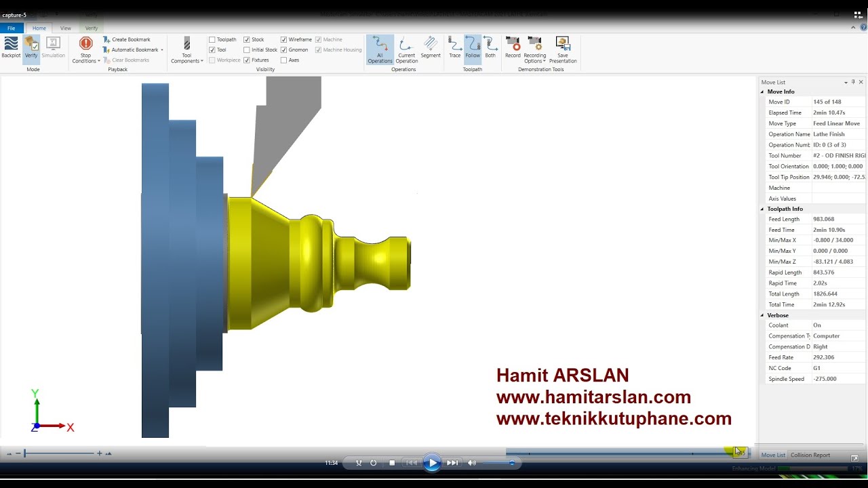Toggle the Wireframe checkbox
868x488 pixels.
coord(283,39)
